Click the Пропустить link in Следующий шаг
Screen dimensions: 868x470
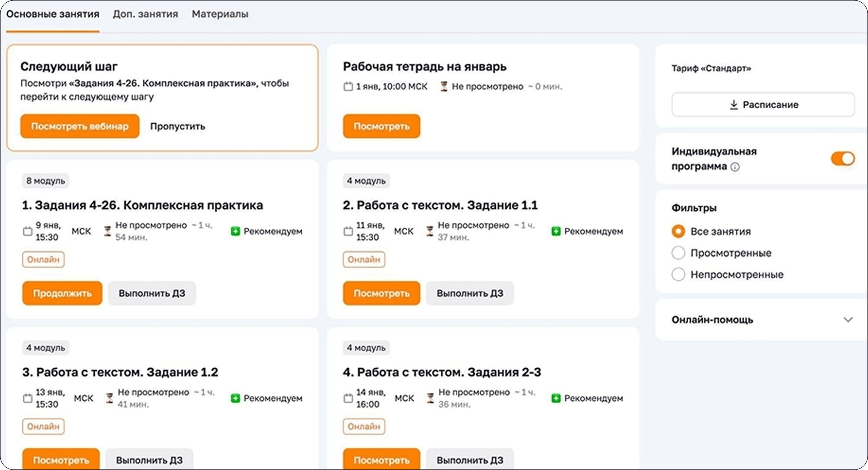pyautogui.click(x=178, y=127)
